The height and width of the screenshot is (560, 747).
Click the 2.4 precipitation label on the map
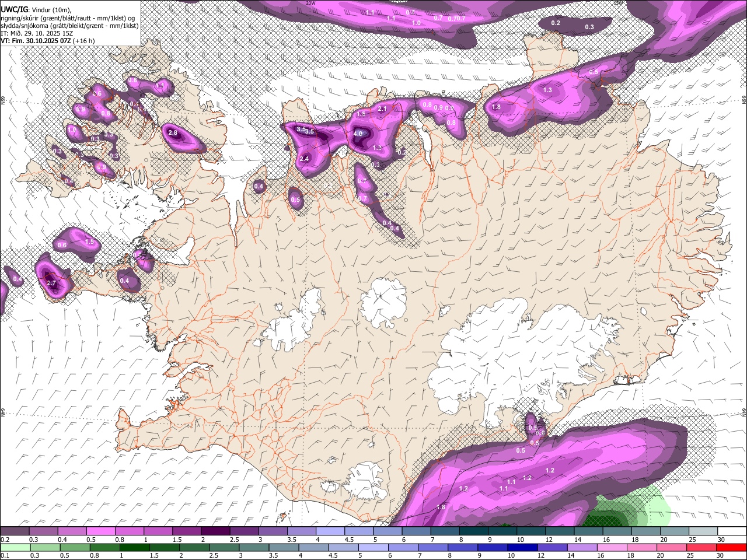(304, 159)
